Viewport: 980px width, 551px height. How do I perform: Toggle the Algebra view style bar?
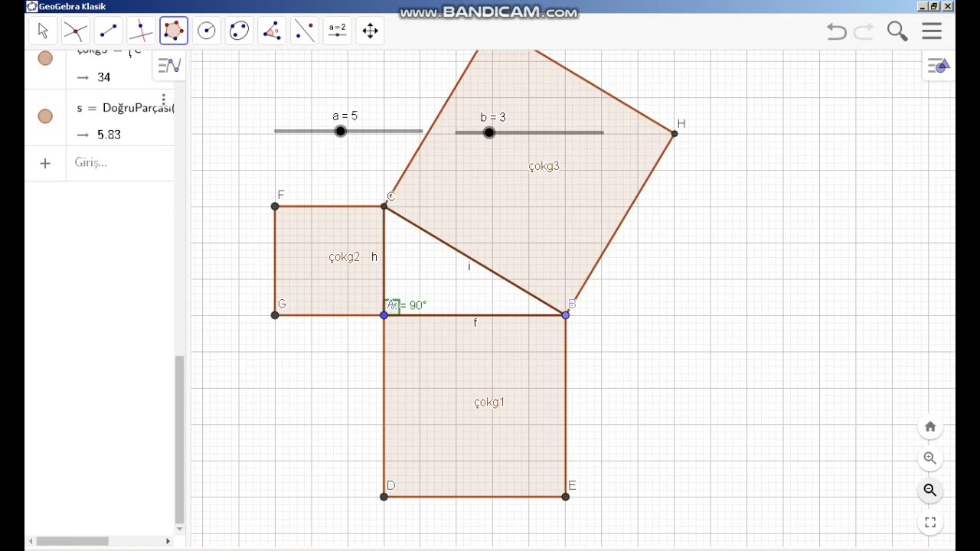(169, 66)
